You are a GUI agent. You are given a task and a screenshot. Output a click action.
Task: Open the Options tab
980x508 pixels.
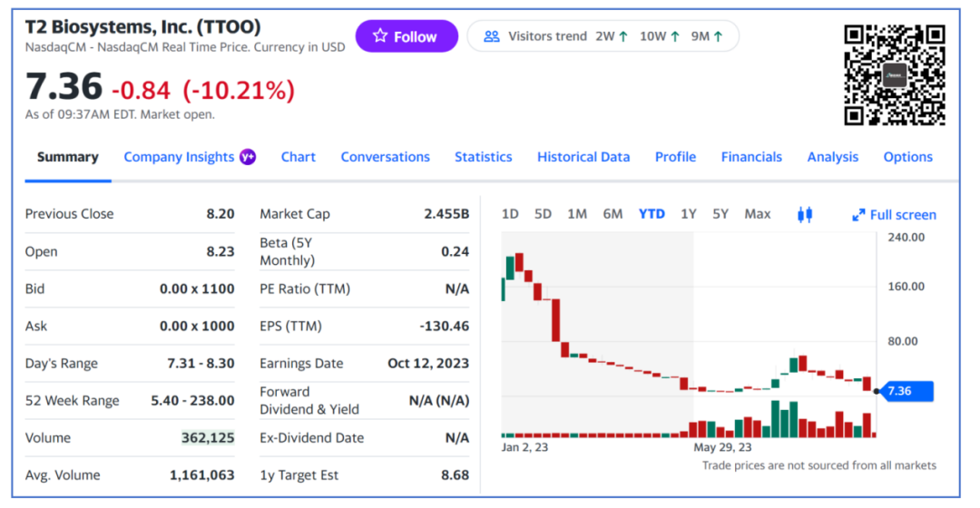[907, 157]
